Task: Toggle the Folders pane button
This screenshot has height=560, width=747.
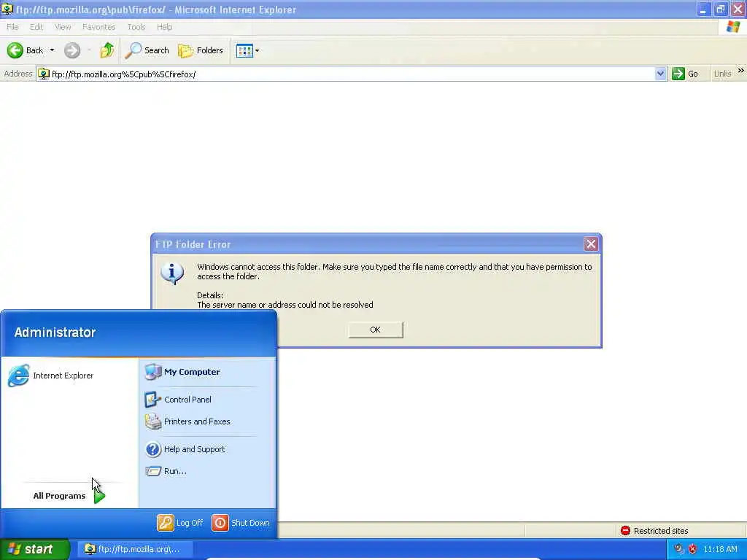Action: coord(201,50)
